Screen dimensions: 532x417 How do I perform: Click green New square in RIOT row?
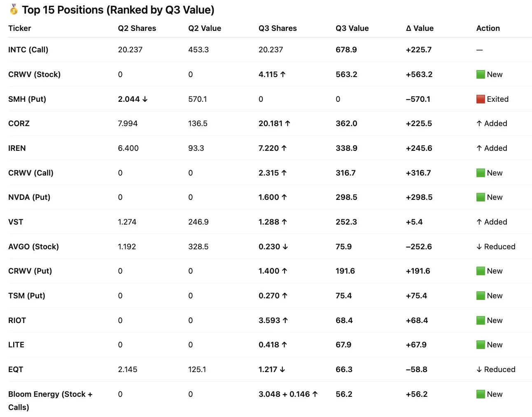(480, 320)
